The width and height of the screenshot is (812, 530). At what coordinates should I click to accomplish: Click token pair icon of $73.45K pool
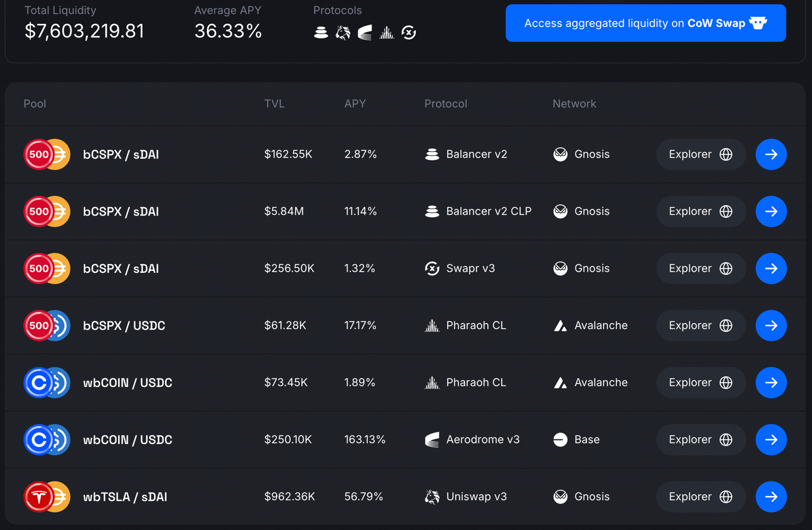tap(47, 383)
